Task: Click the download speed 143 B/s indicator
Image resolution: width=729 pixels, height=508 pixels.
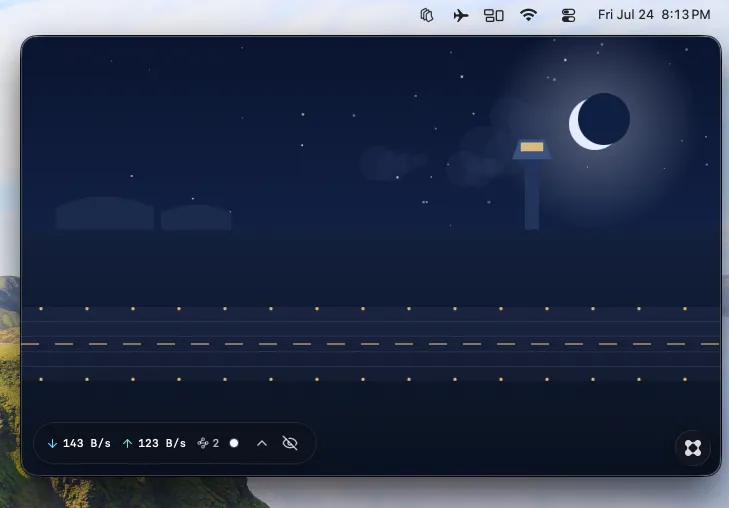Action: (x=80, y=443)
